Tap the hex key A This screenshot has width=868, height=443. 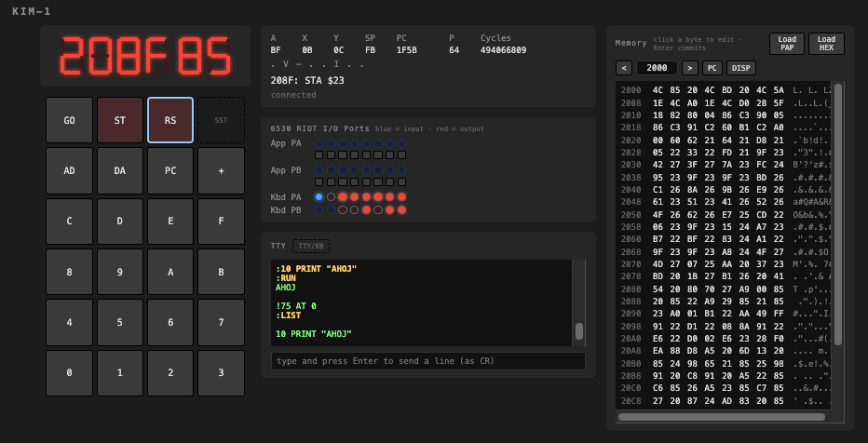pos(170,272)
